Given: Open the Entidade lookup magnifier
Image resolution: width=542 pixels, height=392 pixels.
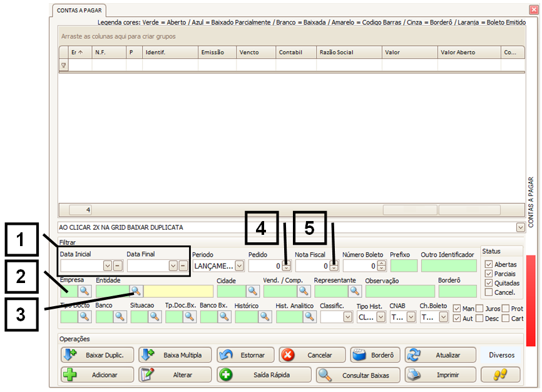Looking at the screenshot, I should point(136,291).
